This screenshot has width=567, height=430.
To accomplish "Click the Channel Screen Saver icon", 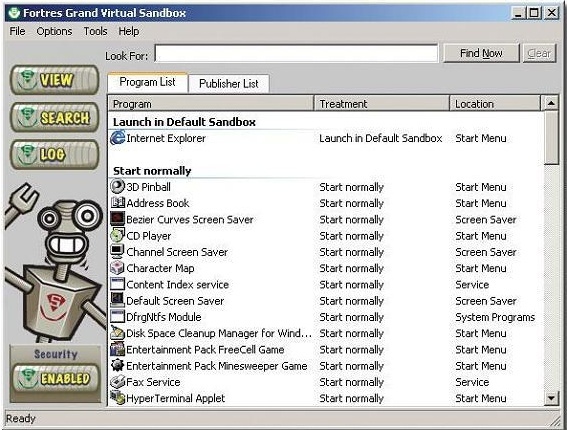I will (x=118, y=251).
